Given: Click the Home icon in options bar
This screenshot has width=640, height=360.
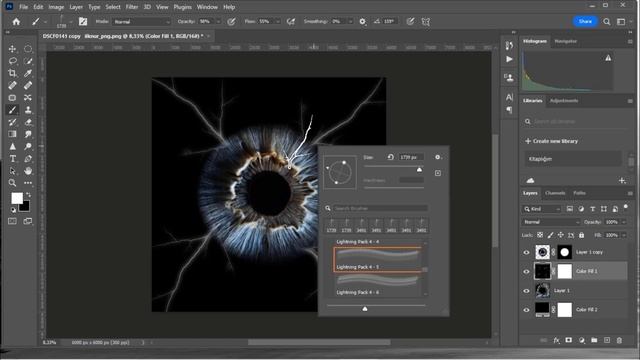Looking at the screenshot, I should (16, 22).
